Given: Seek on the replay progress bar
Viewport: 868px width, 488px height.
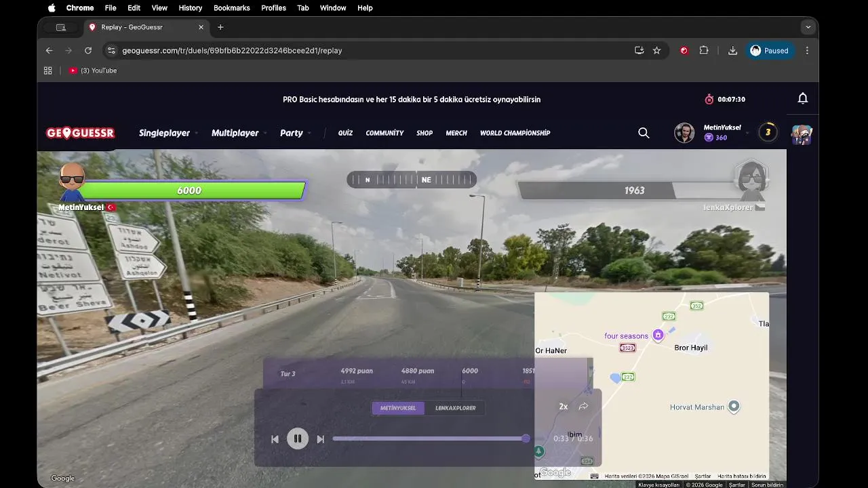Looking at the screenshot, I should pyautogui.click(x=429, y=439).
